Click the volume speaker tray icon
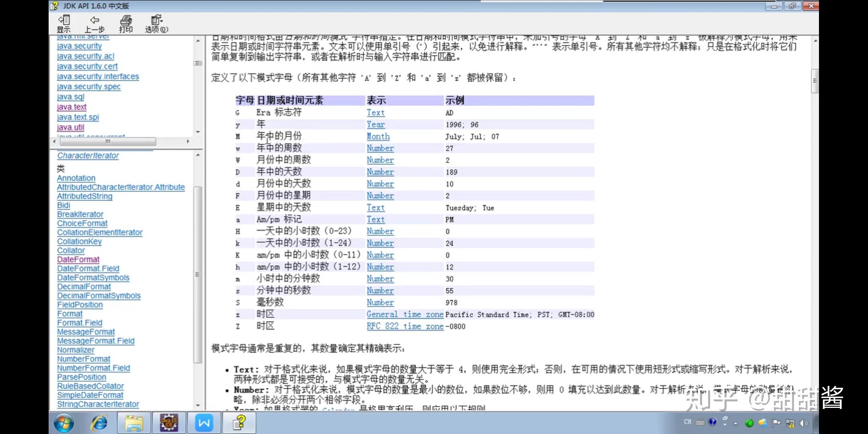The image size is (868, 434). (x=804, y=423)
